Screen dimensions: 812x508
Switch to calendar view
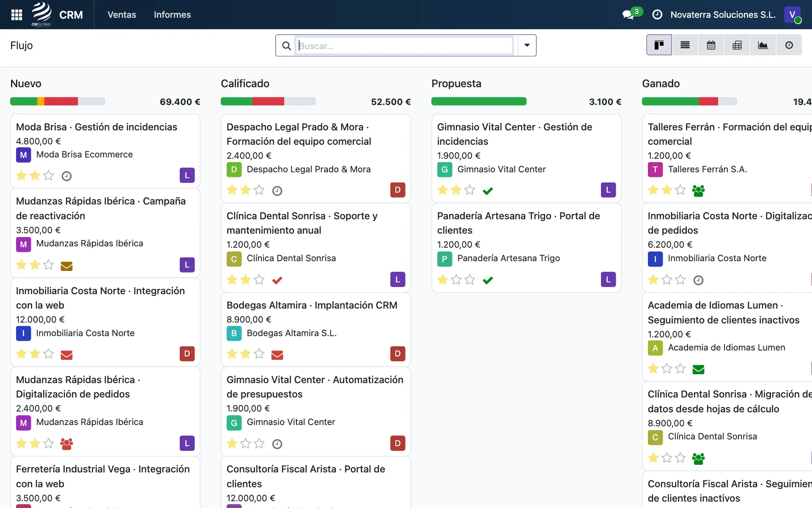click(711, 45)
